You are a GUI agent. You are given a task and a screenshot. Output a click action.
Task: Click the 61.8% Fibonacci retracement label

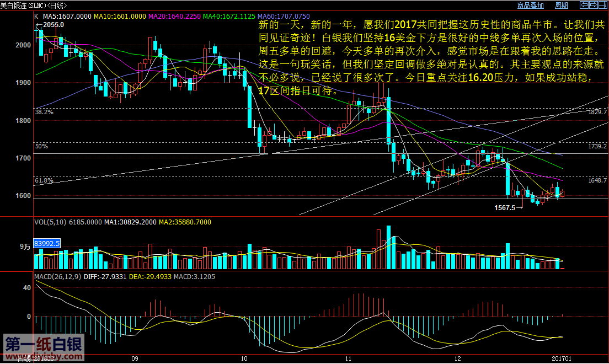coord(44,180)
